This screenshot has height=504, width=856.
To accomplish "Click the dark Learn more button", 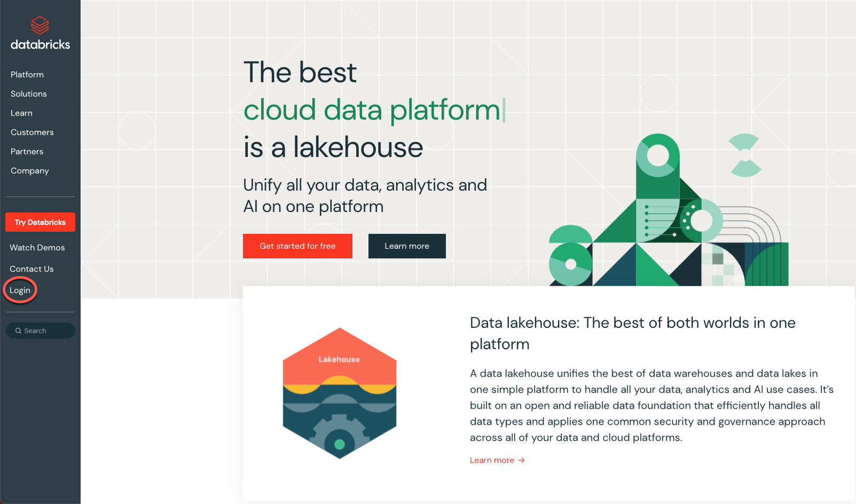I will (x=406, y=246).
